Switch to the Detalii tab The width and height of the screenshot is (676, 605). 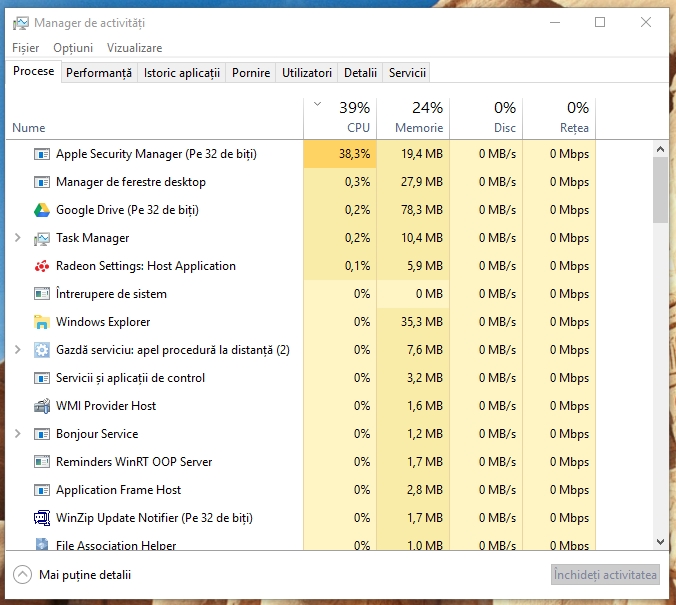pos(360,73)
